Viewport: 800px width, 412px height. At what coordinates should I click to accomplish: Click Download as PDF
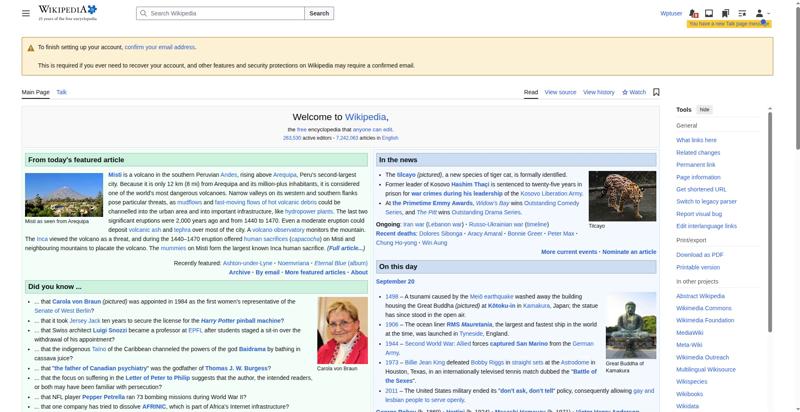pyautogui.click(x=699, y=255)
